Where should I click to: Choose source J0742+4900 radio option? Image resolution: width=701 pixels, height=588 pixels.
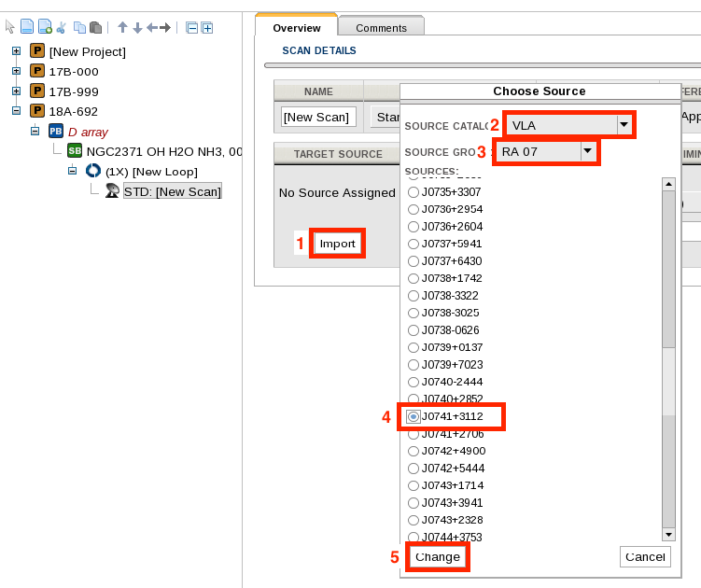coord(414,451)
